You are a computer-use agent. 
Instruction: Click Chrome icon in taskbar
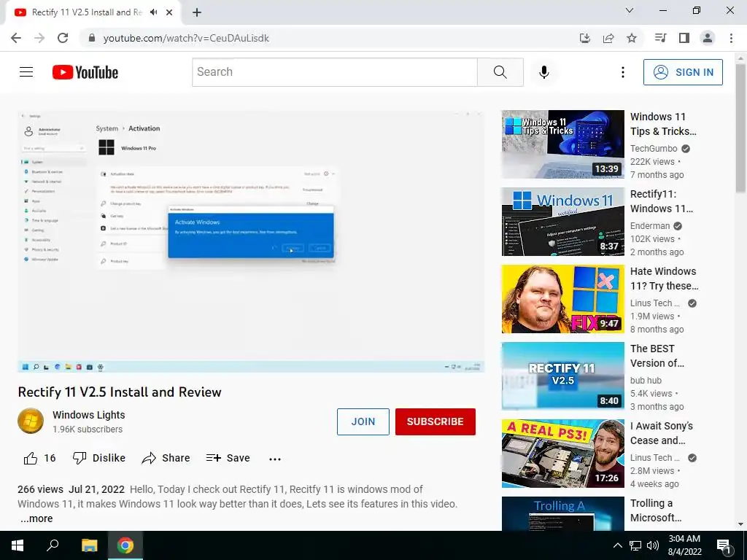coord(125,545)
